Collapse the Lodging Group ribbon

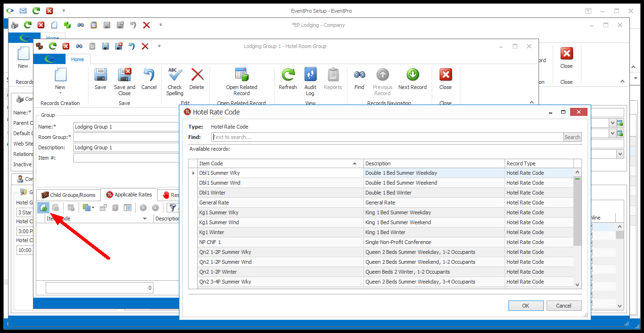point(531,102)
